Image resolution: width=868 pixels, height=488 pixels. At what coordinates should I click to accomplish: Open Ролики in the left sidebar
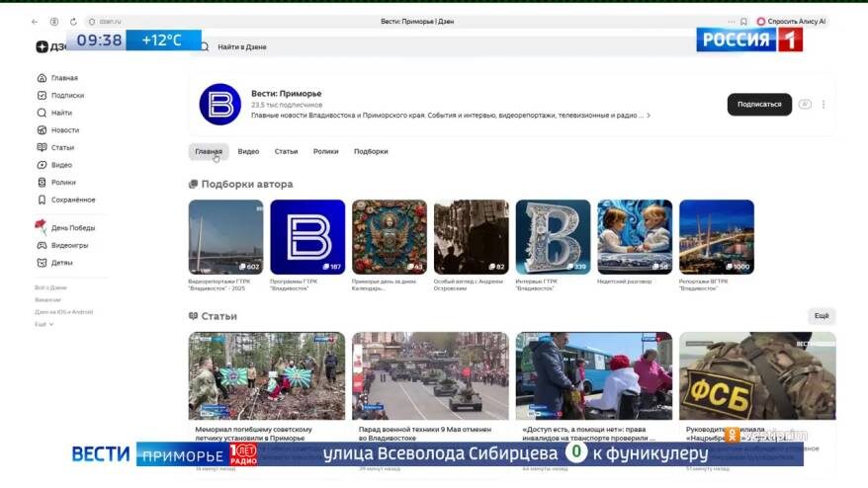tap(56, 182)
